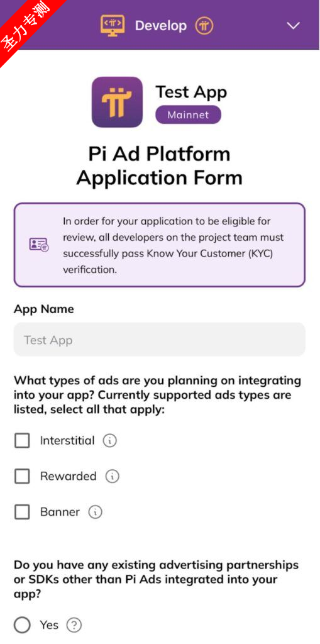Click the Banner label text
This screenshot has width=320, height=644.
[x=60, y=512]
